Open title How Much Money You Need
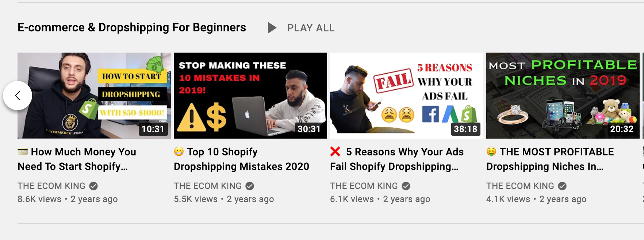This screenshot has height=240, width=644. [77, 159]
